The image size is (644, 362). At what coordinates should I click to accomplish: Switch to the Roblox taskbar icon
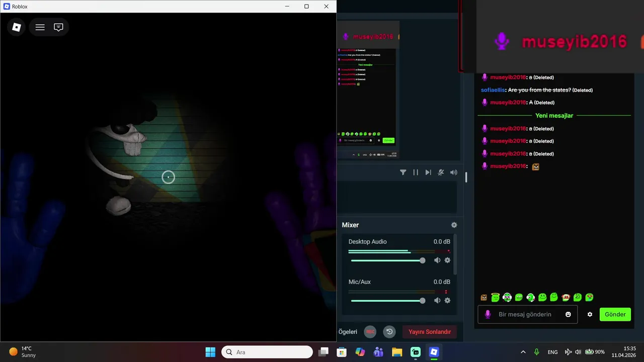(x=434, y=352)
